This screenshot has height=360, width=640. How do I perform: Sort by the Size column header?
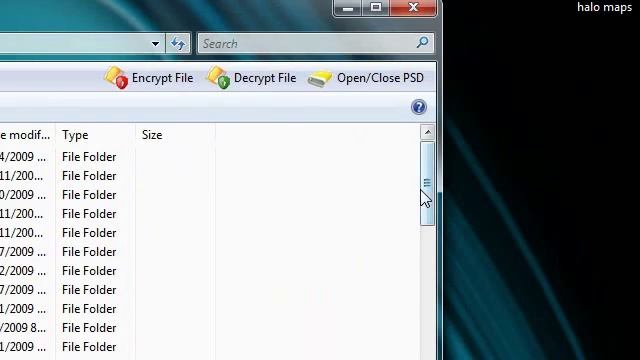tap(176, 135)
